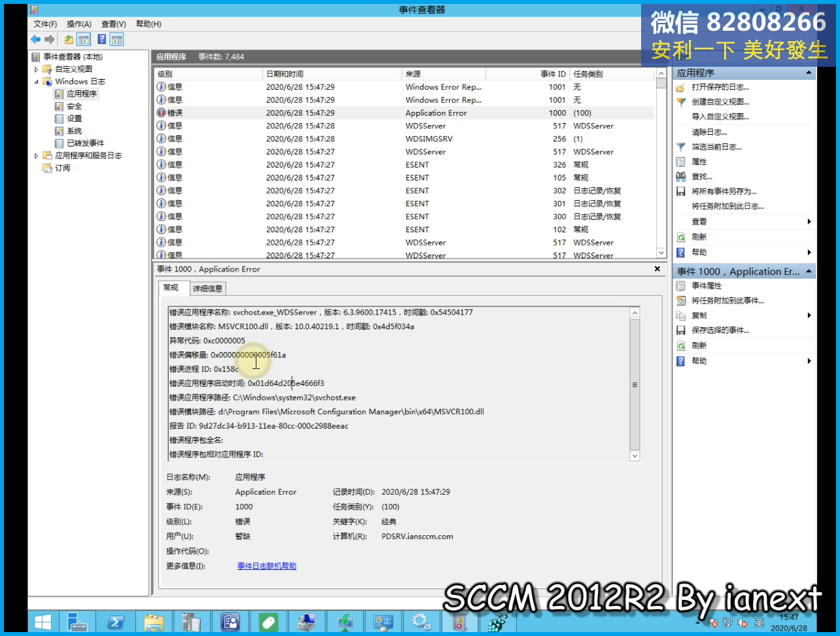Click 筛选当前日志 filter icon
Viewport: 840px width, 636px height.
681,147
